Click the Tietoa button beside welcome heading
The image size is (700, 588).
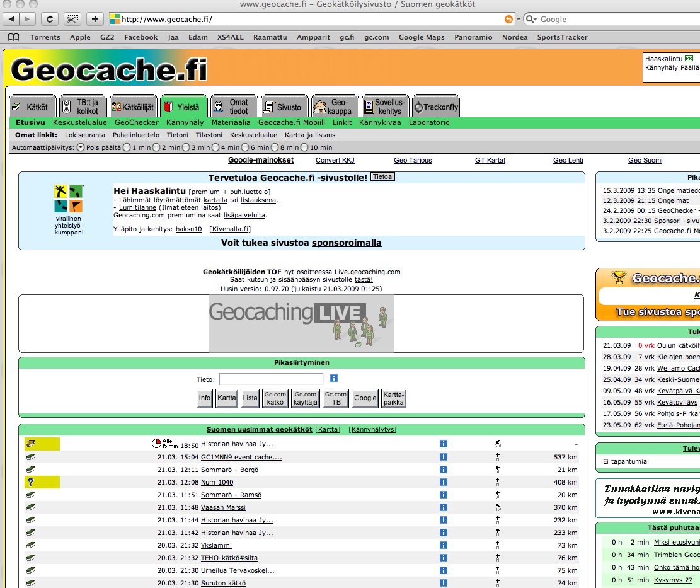click(x=382, y=177)
